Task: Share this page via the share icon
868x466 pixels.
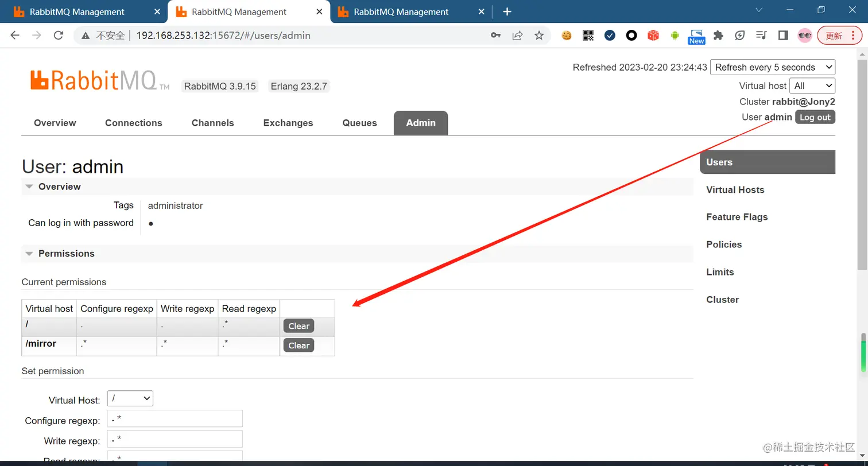Action: tap(517, 35)
